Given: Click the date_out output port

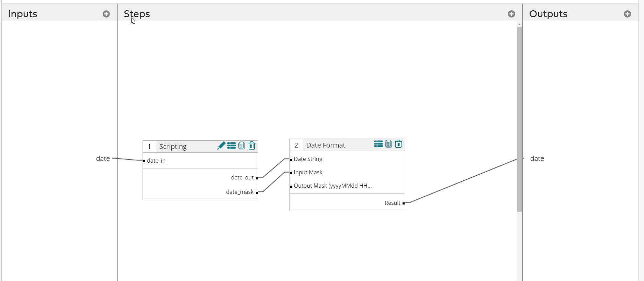Looking at the screenshot, I should 257,178.
